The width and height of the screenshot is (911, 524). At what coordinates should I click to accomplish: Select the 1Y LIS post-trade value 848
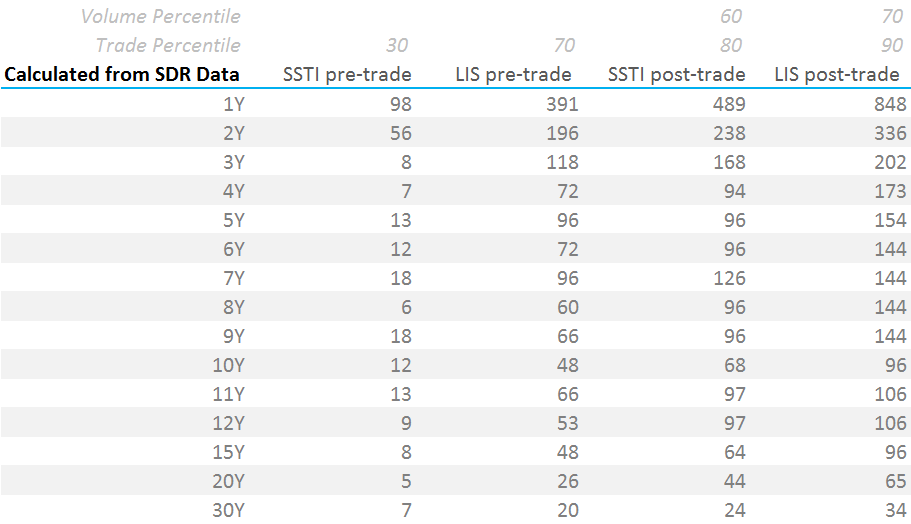point(890,104)
